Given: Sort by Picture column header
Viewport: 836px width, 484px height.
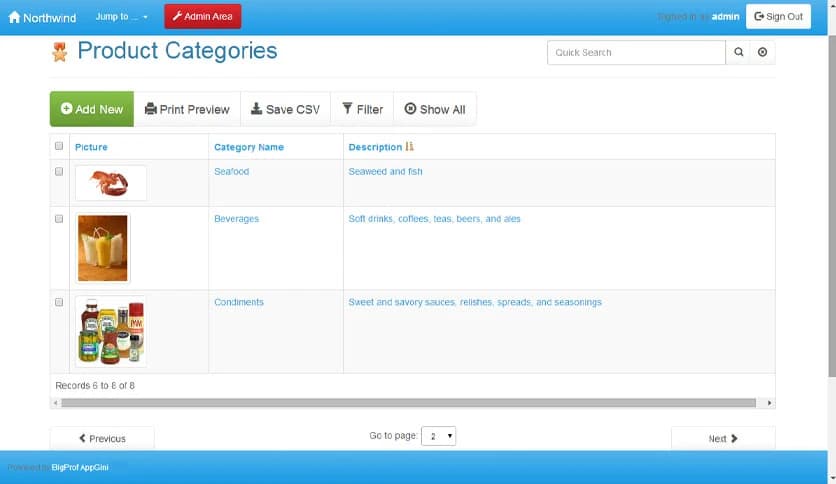Looking at the screenshot, I should coord(91,147).
